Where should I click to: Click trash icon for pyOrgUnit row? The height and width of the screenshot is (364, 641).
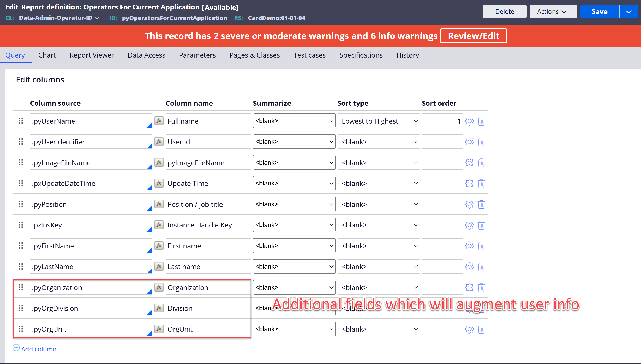(x=481, y=329)
